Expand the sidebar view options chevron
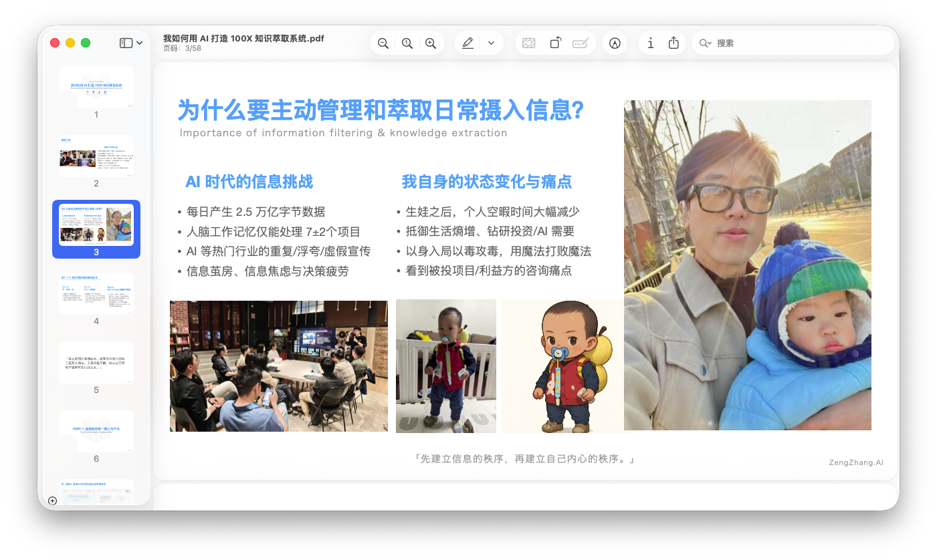The image size is (937, 560). [x=140, y=43]
